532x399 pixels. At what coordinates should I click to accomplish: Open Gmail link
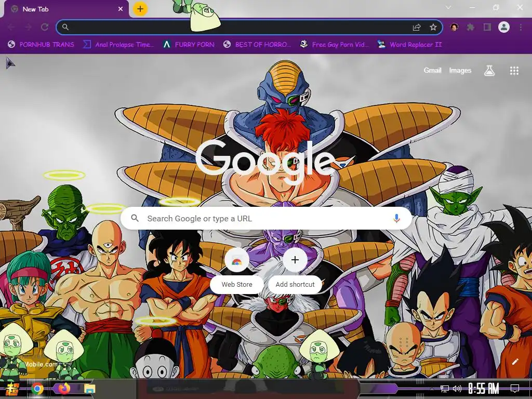433,70
